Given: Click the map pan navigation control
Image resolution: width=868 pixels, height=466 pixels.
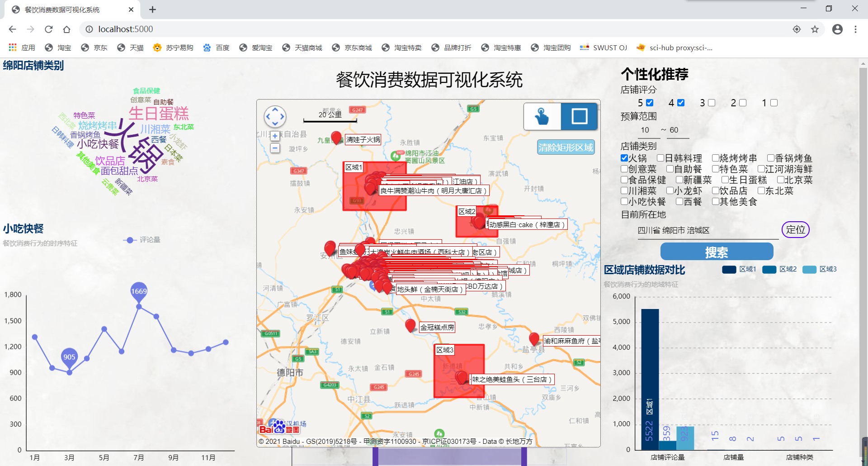Looking at the screenshot, I should coord(275,117).
